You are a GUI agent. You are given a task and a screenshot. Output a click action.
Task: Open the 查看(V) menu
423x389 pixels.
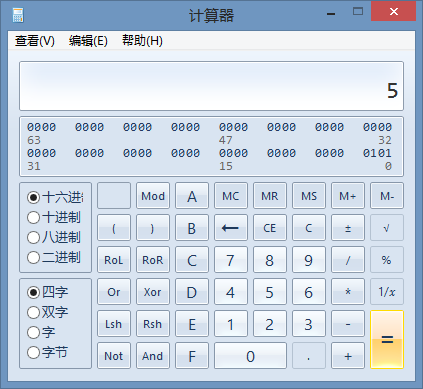35,41
